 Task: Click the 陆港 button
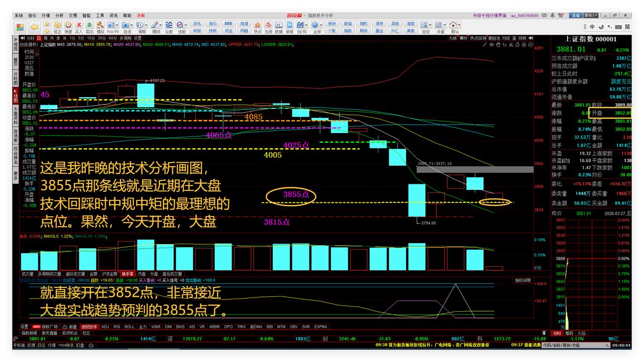click(x=244, y=24)
